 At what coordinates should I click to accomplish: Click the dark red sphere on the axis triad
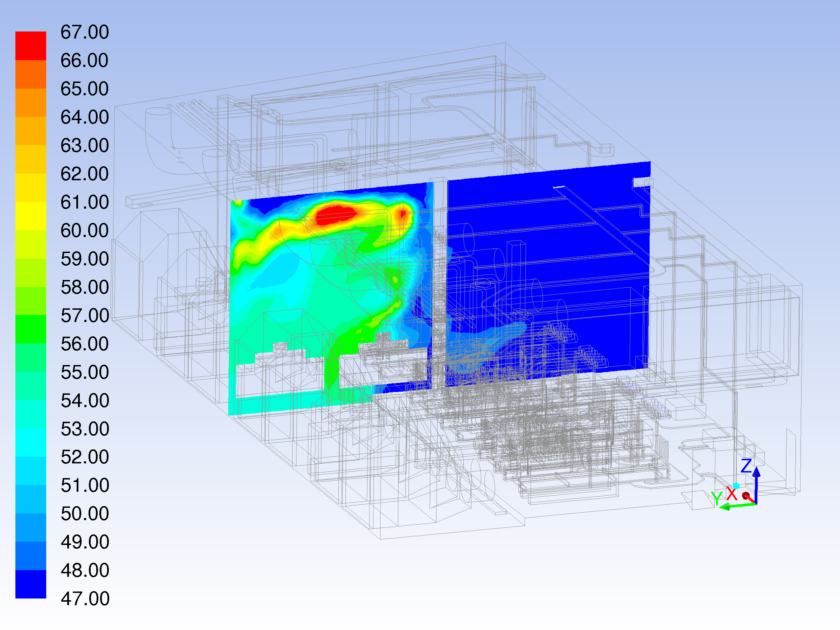click(x=745, y=496)
